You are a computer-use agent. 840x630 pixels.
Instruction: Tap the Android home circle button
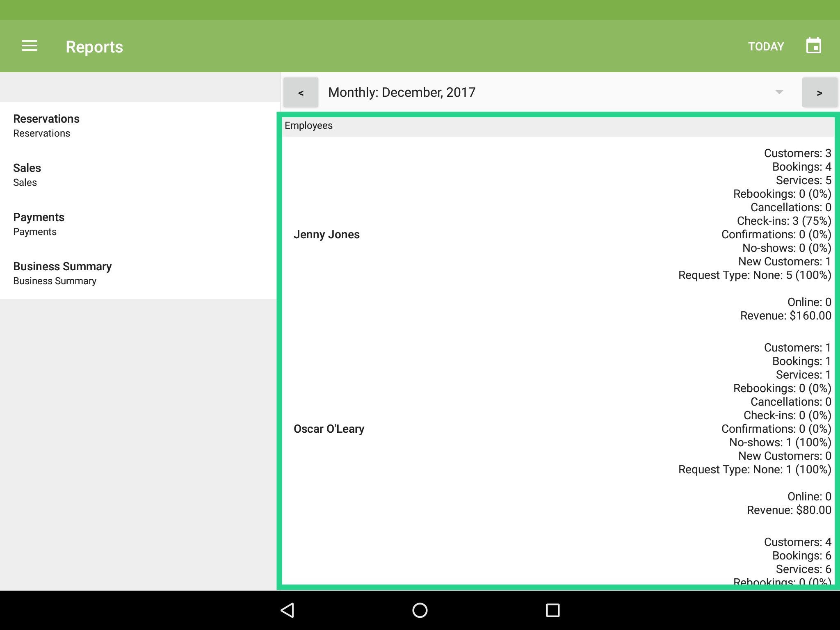420,610
